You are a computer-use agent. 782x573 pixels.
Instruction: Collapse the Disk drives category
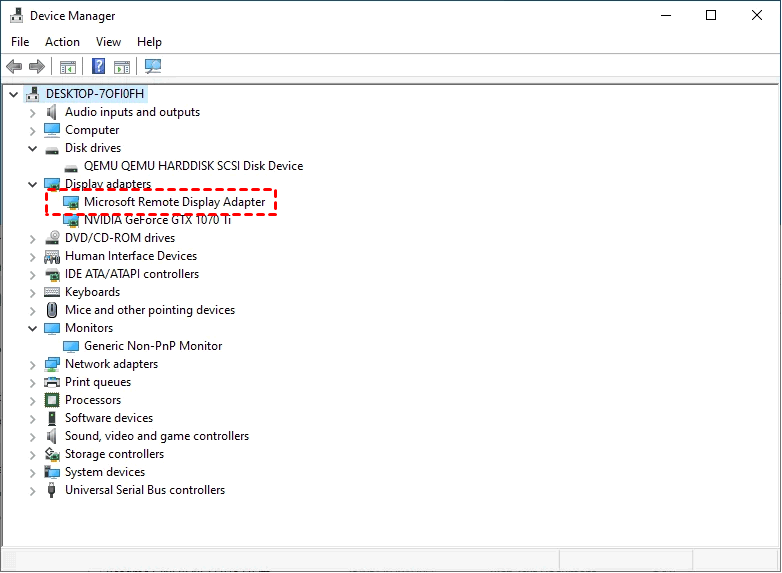[32, 148]
